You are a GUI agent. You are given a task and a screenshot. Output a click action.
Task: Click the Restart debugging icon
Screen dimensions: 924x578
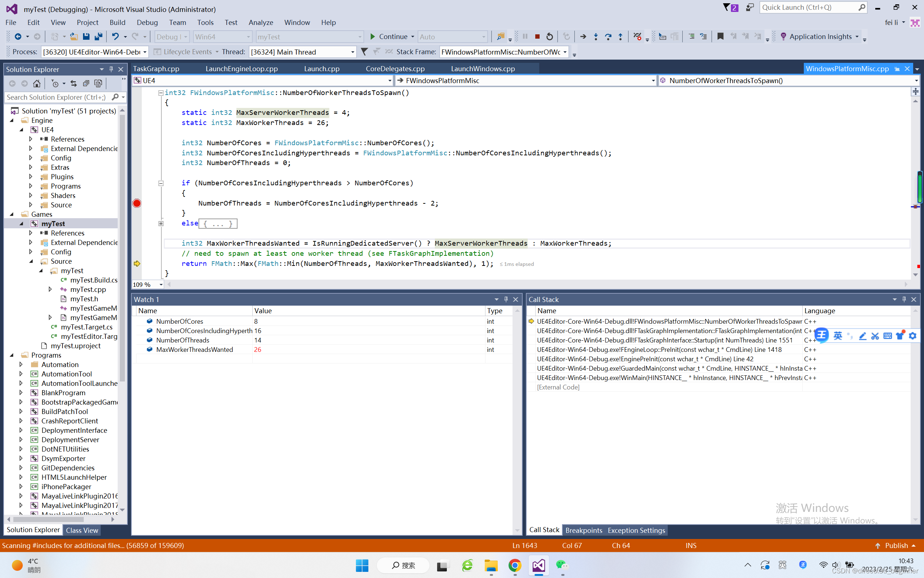pos(549,37)
